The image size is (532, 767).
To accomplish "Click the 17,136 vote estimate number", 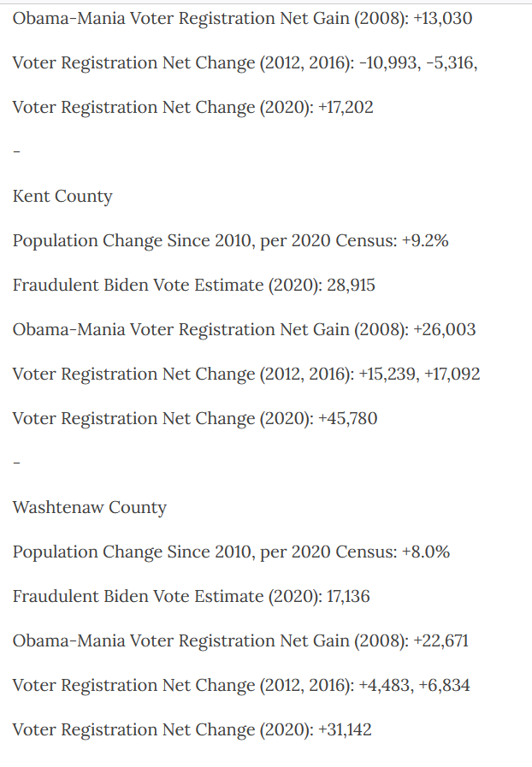I will tap(348, 597).
